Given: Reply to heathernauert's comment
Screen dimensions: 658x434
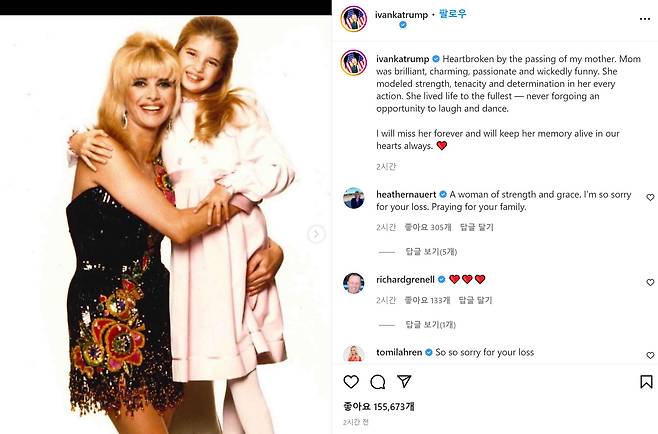Looking at the screenshot, I should [477, 227].
